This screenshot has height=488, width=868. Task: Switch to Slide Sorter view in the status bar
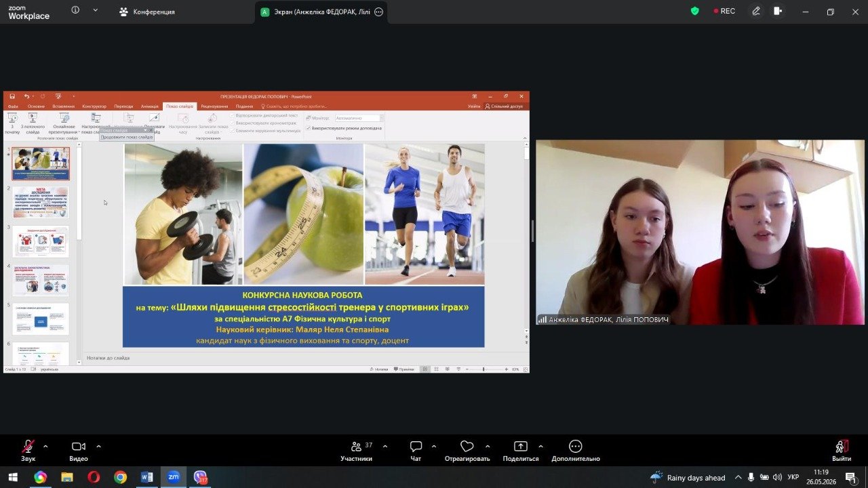pos(436,369)
